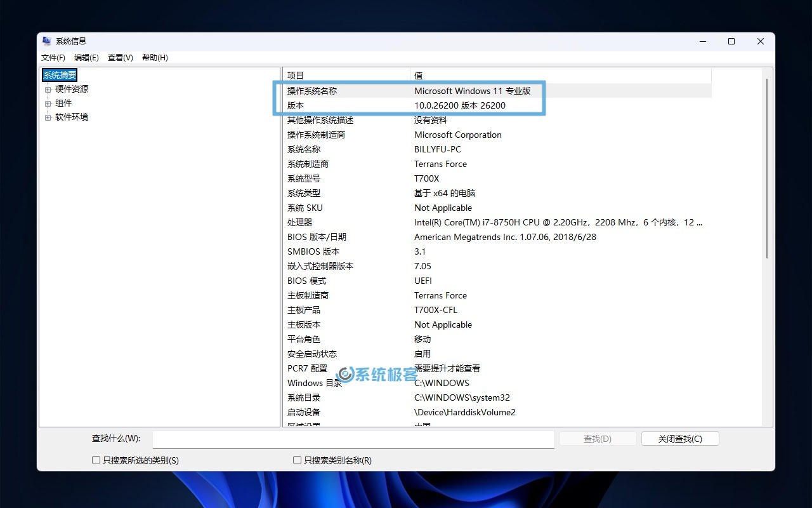Expand the 硬件资源 tree node
The image size is (812, 508).
point(49,89)
